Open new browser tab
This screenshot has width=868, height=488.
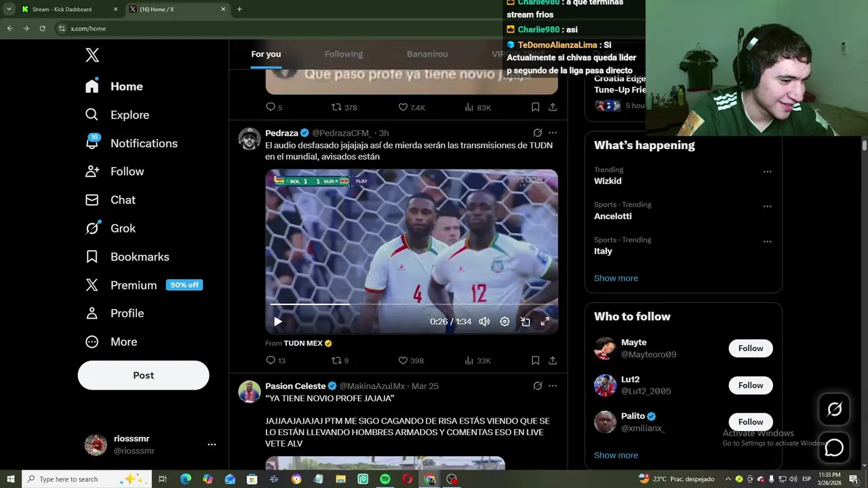239,9
